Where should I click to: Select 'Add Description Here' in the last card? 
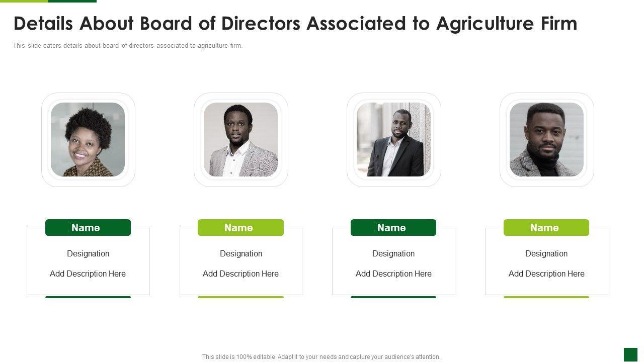546,274
